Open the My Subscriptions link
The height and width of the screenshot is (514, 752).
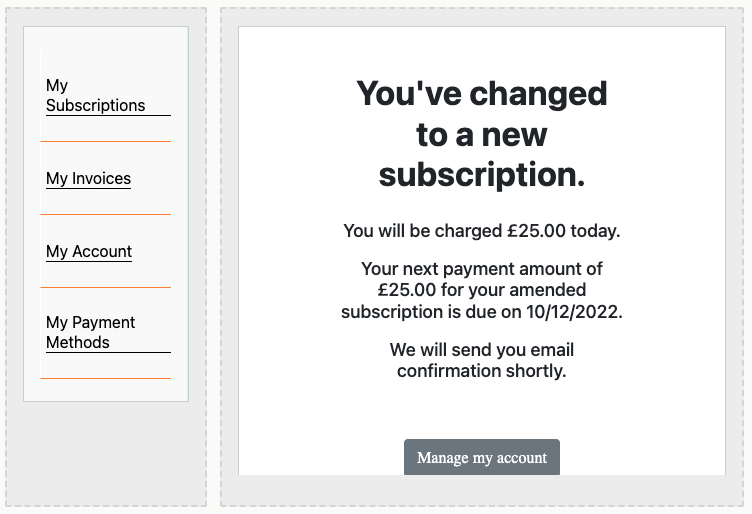pyautogui.click(x=95, y=96)
